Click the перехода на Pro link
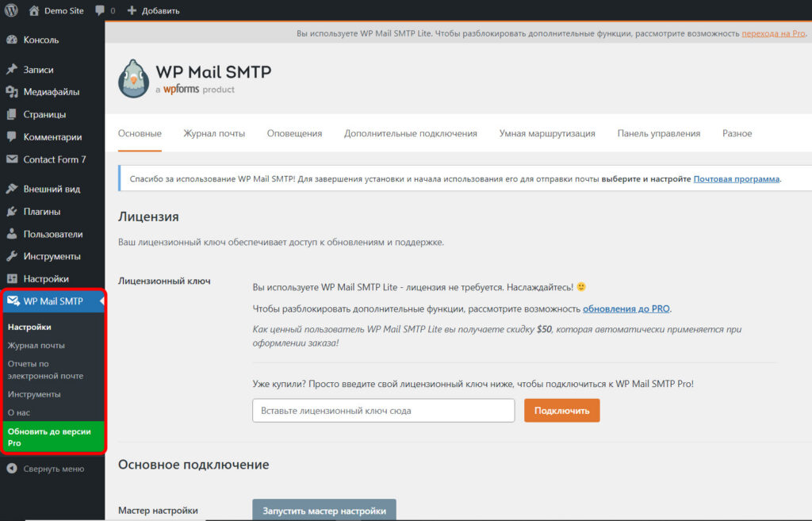The width and height of the screenshot is (812, 521). tap(774, 33)
